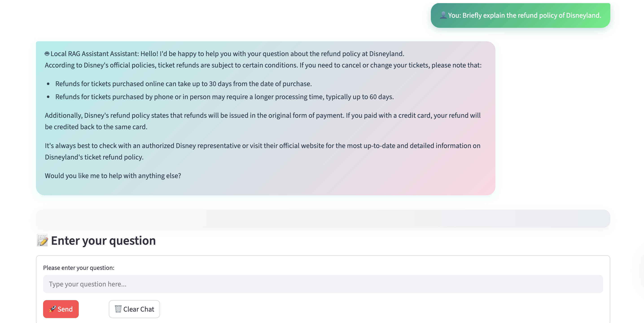The image size is (644, 323).
Task: Click the 'Enter your question' heading
Action: [x=103, y=240]
